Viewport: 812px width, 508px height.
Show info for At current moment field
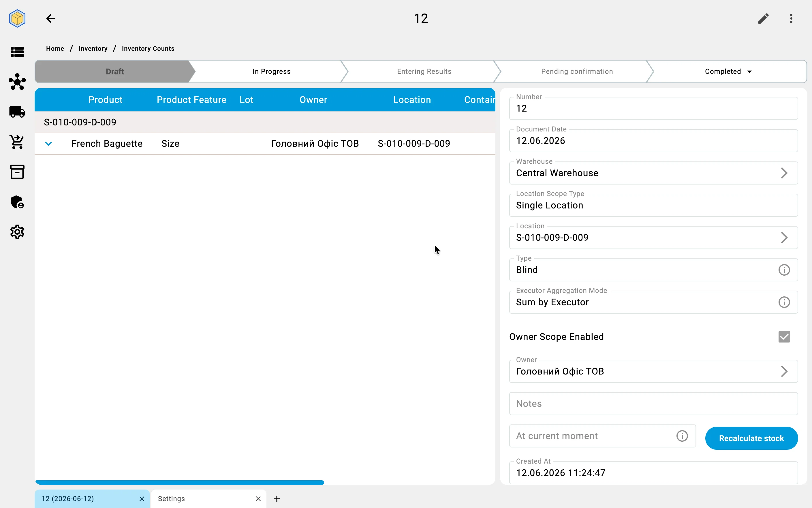coord(682,436)
